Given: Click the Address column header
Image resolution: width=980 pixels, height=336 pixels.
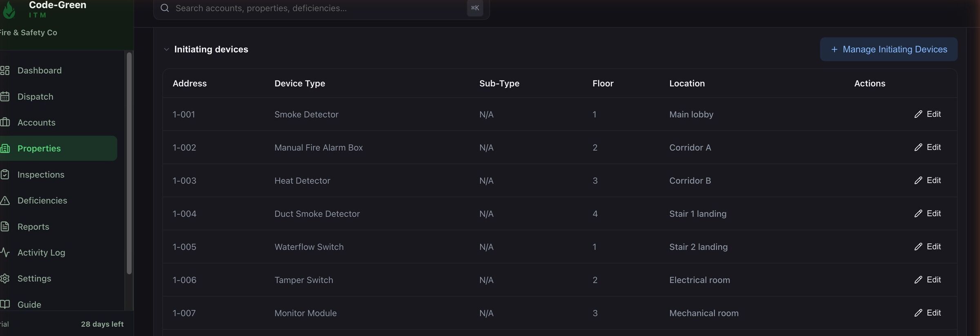Looking at the screenshot, I should (x=189, y=83).
